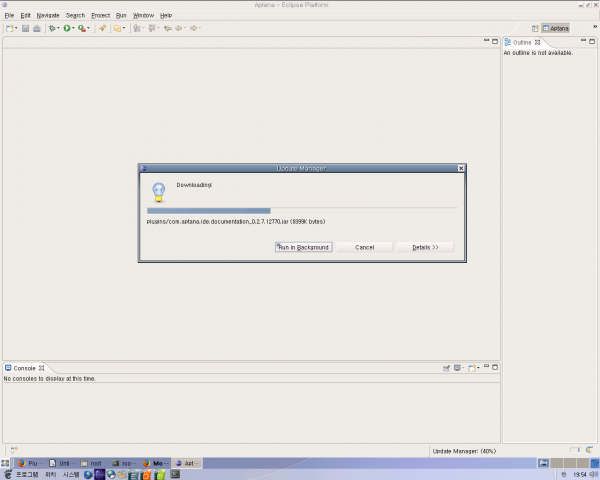The width and height of the screenshot is (600, 480).
Task: Expand Details in Update Manager dialog
Action: pyautogui.click(x=425, y=247)
